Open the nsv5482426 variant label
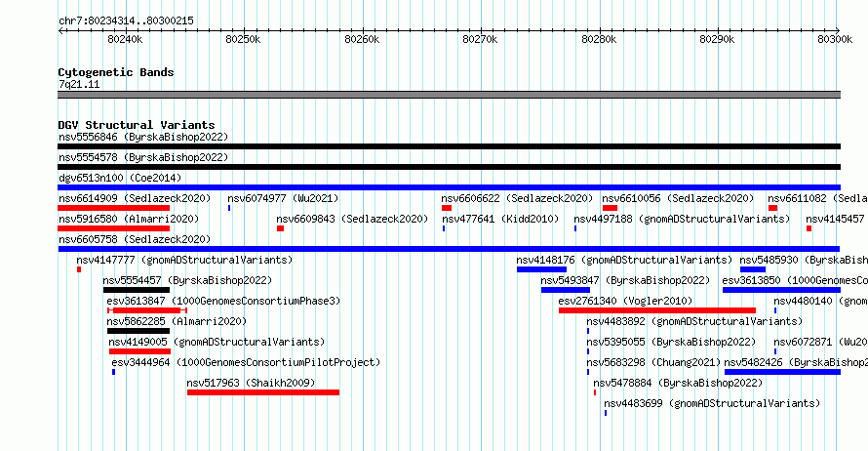 coord(796,362)
